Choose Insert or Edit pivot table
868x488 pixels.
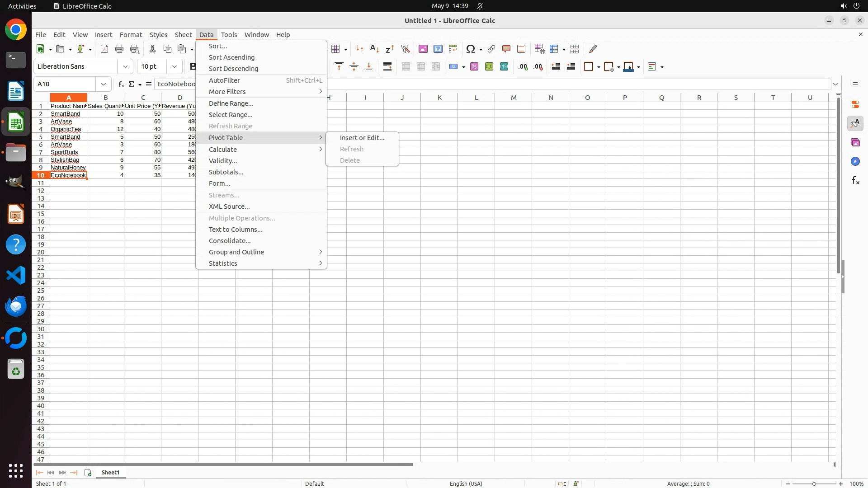tap(362, 137)
